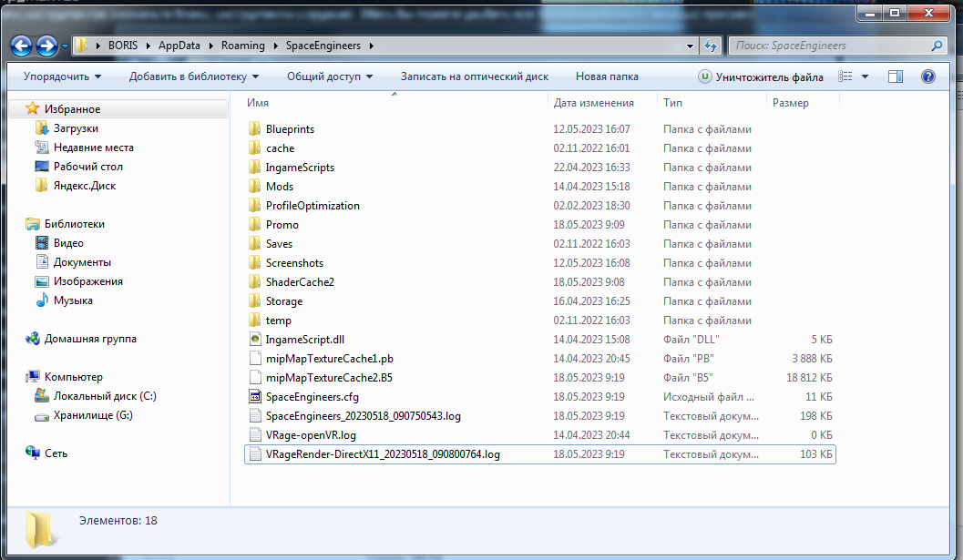Click the change view icon

845,77
